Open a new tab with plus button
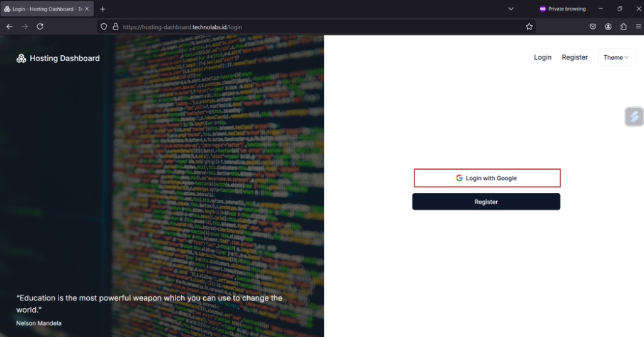 (103, 9)
